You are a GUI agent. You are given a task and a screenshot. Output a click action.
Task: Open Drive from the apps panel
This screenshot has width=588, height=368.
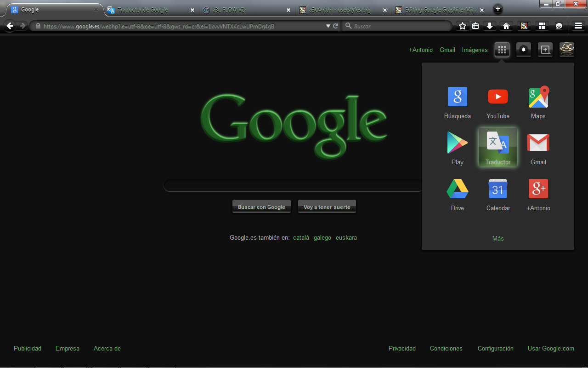click(x=458, y=194)
